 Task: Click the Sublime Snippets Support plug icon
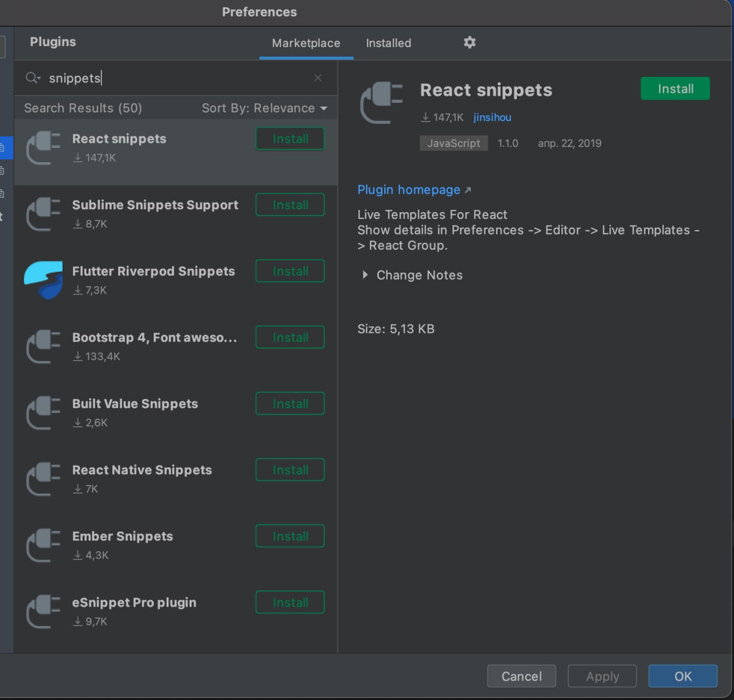(x=44, y=214)
